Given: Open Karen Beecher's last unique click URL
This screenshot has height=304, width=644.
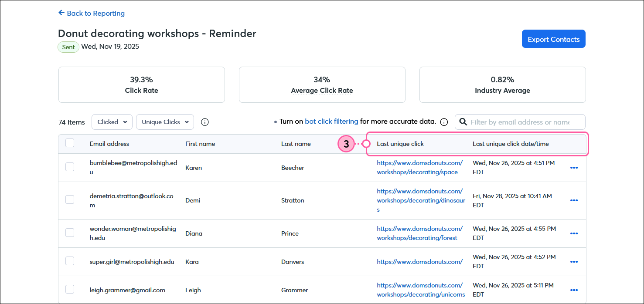Looking at the screenshot, I should tap(419, 167).
